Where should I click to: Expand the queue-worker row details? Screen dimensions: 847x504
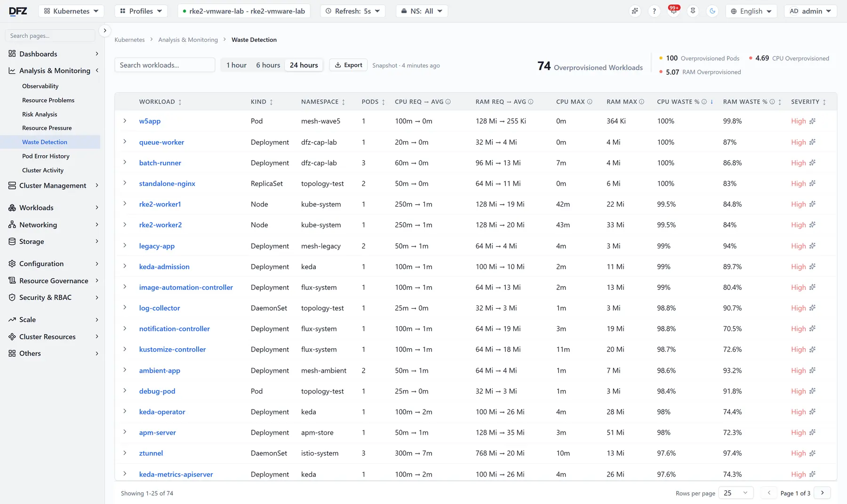[125, 142]
